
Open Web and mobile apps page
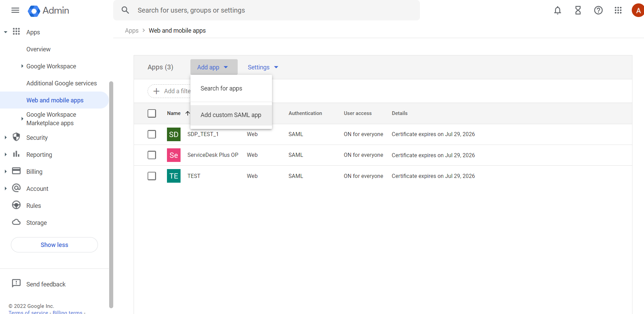(55, 100)
